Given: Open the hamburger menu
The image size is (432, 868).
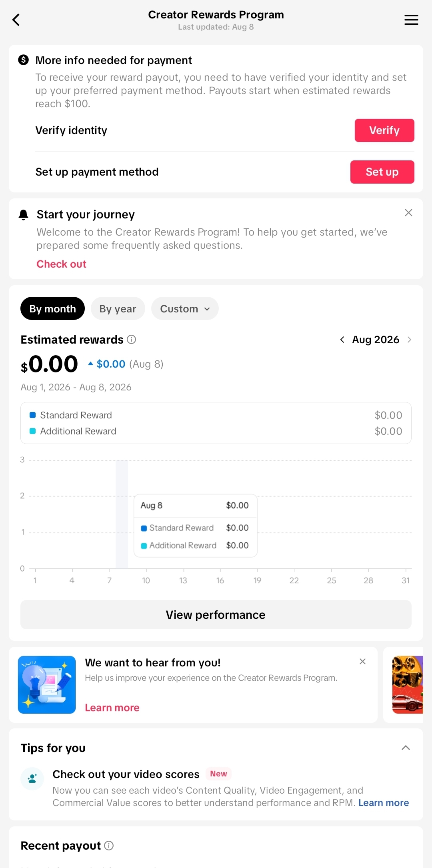Looking at the screenshot, I should click(411, 20).
